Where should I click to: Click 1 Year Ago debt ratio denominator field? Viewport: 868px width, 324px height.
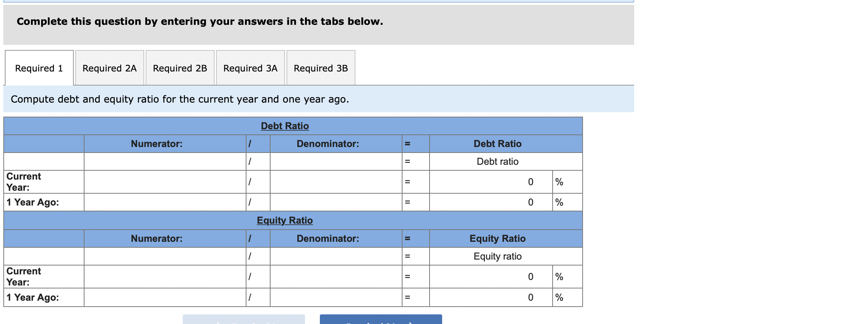coord(335,202)
